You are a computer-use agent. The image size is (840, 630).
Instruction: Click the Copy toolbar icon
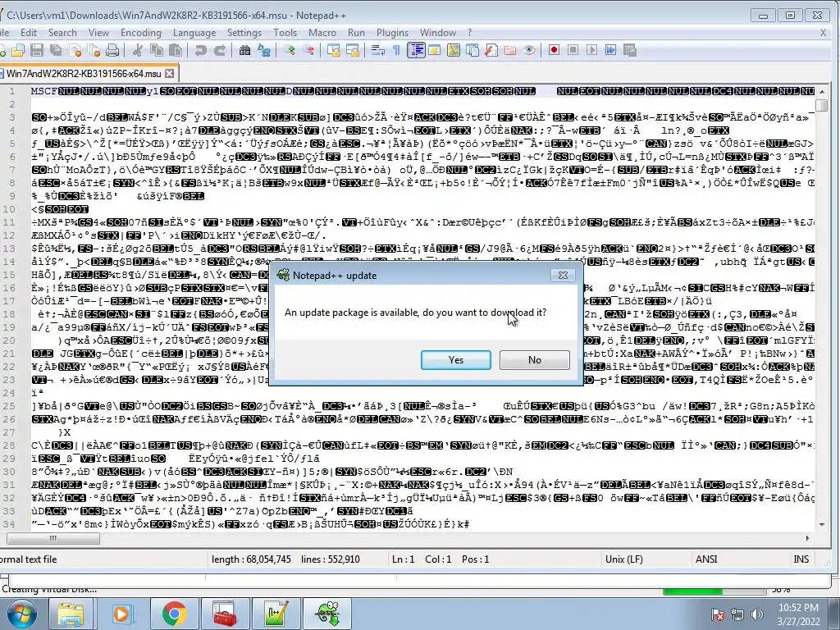(157, 50)
